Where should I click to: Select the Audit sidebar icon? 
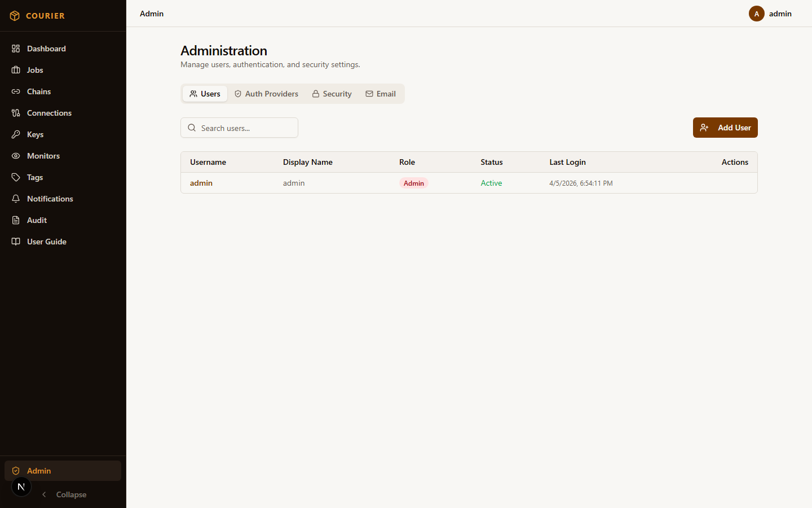point(16,220)
